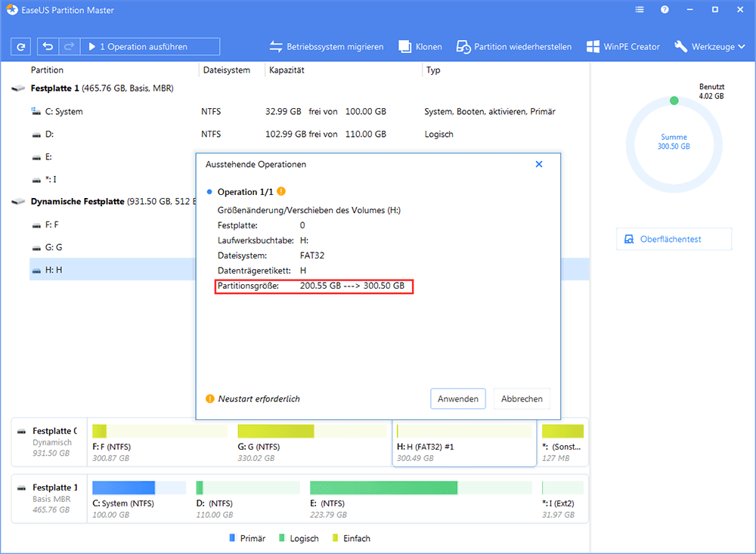Select G: G (NTFS) block in disk map
Viewport: 756px width, 554px height.
(x=312, y=443)
